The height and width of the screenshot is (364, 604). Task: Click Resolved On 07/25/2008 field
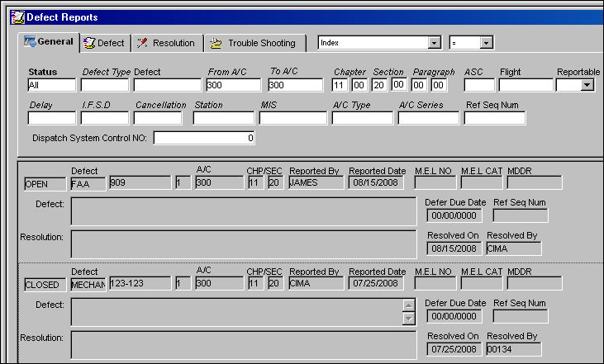[x=454, y=349]
